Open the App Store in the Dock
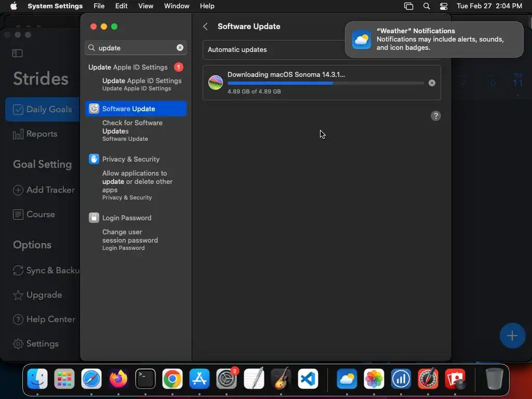The image size is (532, 399). (x=199, y=379)
